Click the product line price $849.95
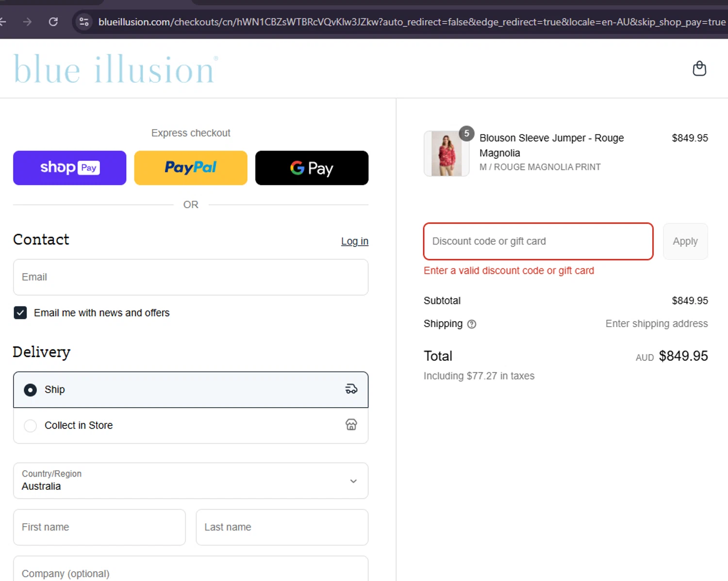Image resolution: width=728 pixels, height=581 pixels. pyautogui.click(x=690, y=138)
